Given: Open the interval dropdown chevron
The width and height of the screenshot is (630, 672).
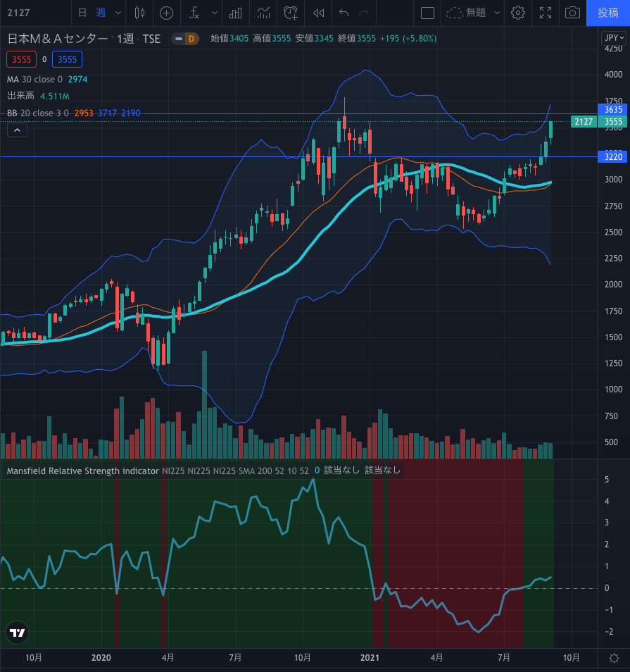Looking at the screenshot, I should tap(118, 13).
